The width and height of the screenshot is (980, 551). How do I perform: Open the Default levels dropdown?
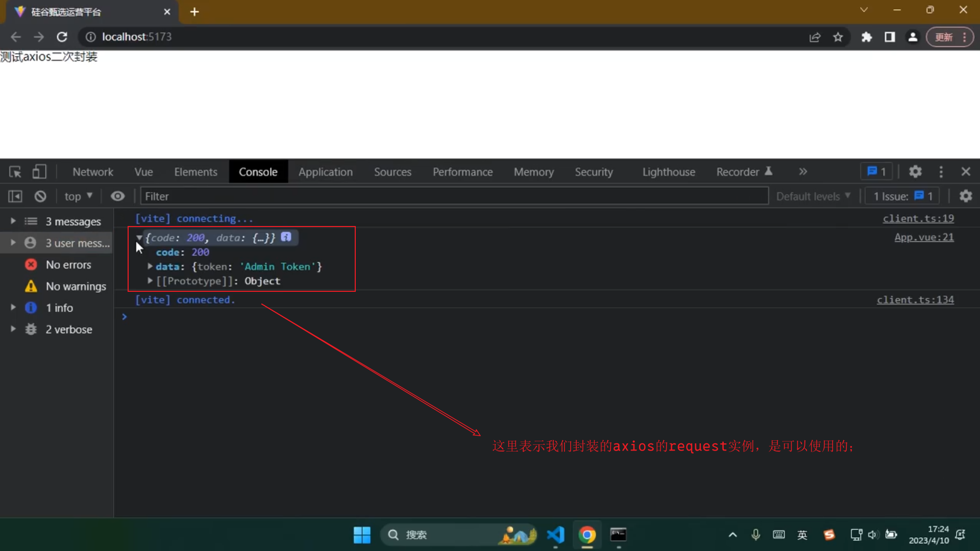(813, 196)
